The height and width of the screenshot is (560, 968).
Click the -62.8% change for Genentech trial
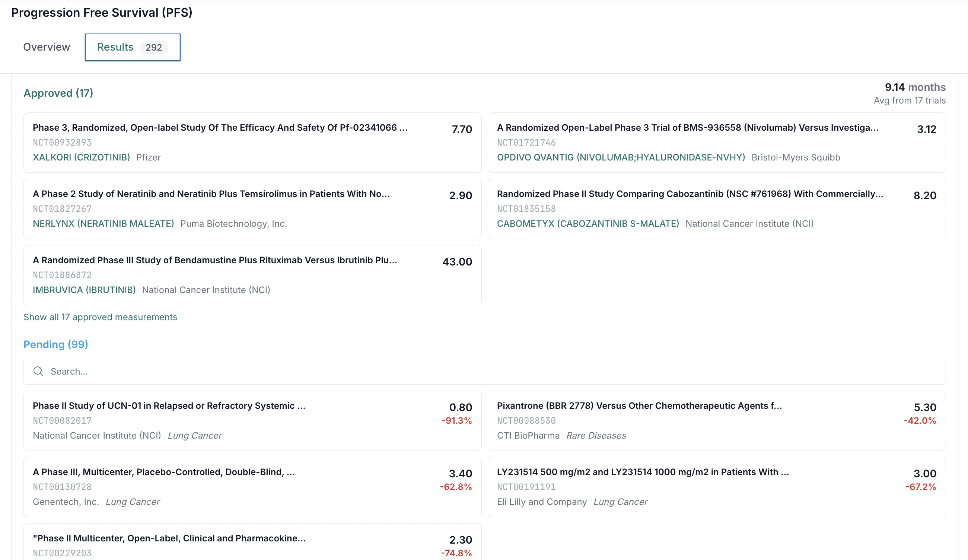[x=456, y=487]
